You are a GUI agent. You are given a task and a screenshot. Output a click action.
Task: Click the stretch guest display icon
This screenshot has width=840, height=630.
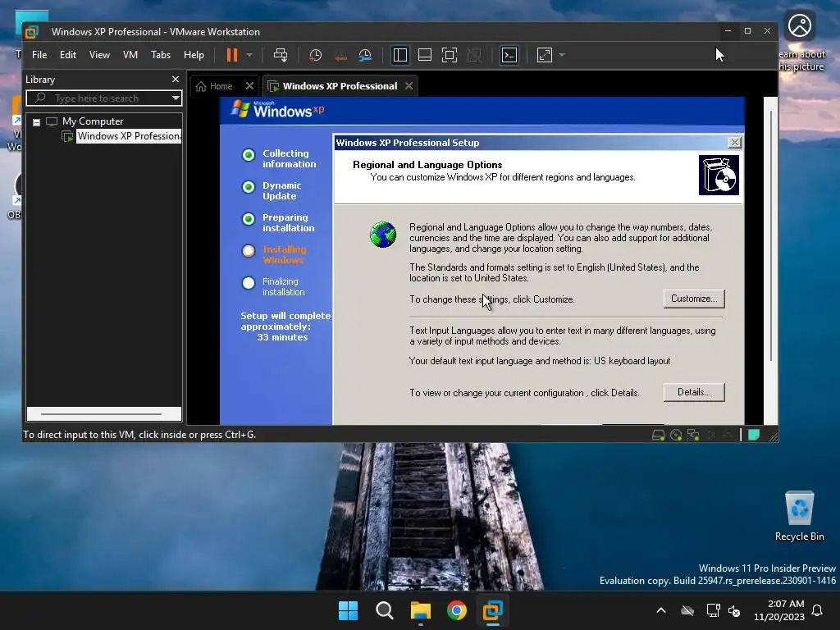click(545, 55)
